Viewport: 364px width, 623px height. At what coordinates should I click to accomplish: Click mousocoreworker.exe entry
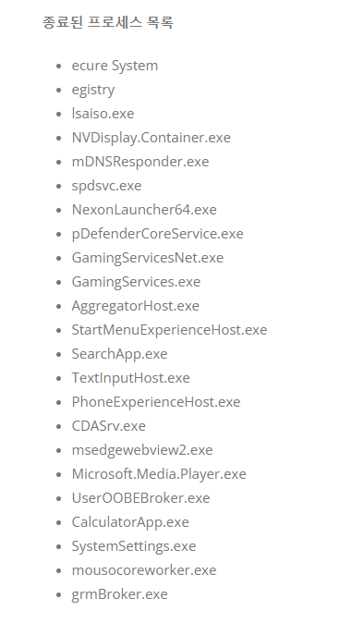pos(144,570)
